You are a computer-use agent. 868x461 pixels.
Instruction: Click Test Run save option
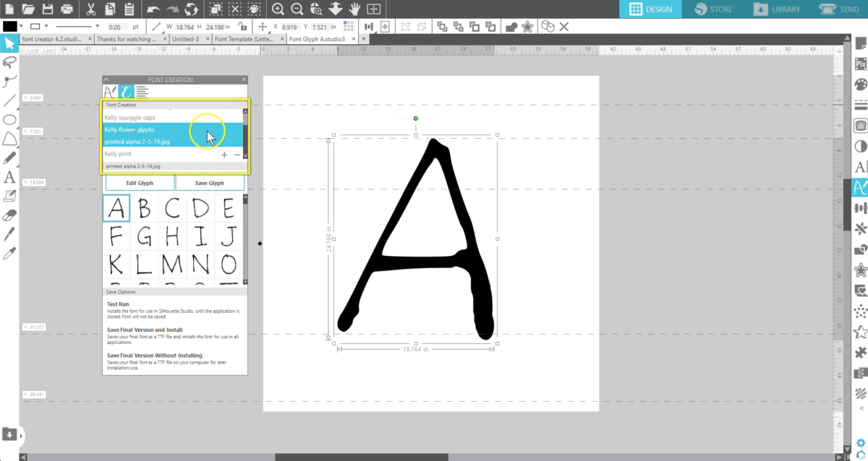[119, 304]
